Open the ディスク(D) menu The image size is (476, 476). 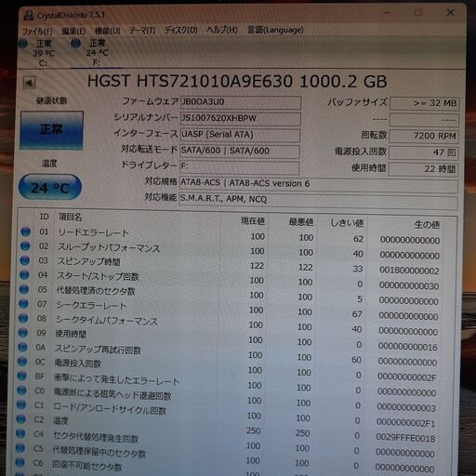coord(180,31)
